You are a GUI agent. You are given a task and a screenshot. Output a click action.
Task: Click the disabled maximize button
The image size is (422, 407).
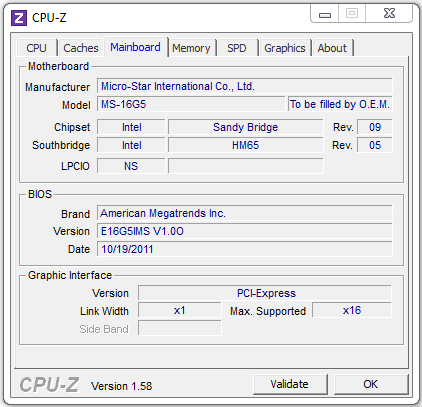(352, 13)
